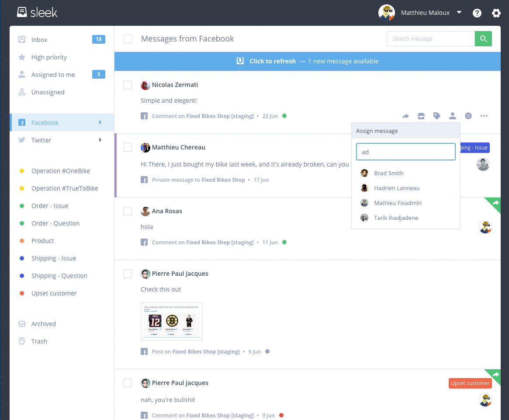509x420 pixels.
Task: Check the Matthieu Chereau message checkbox
Action: (128, 147)
